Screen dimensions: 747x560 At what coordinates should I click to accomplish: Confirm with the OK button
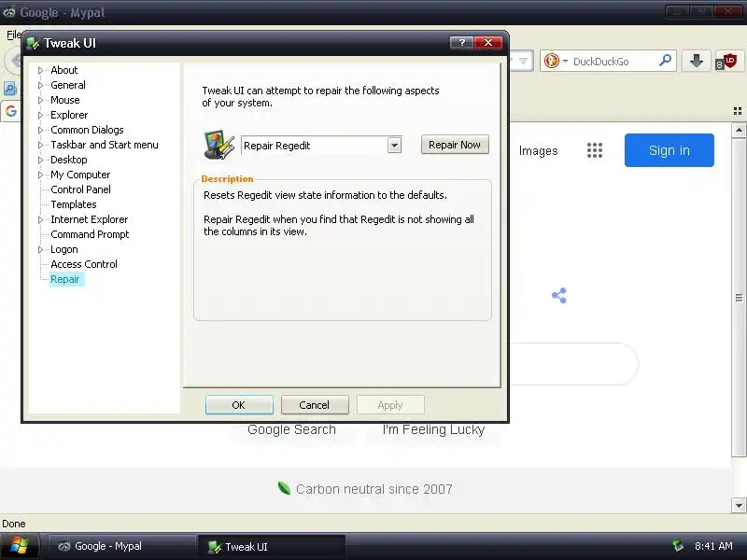tap(239, 405)
